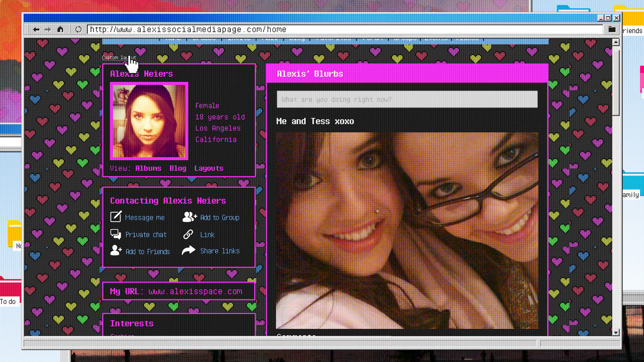Viewport: 644px width, 362px height.
Task: Click the page scrollbar up arrow
Action: 615,42
